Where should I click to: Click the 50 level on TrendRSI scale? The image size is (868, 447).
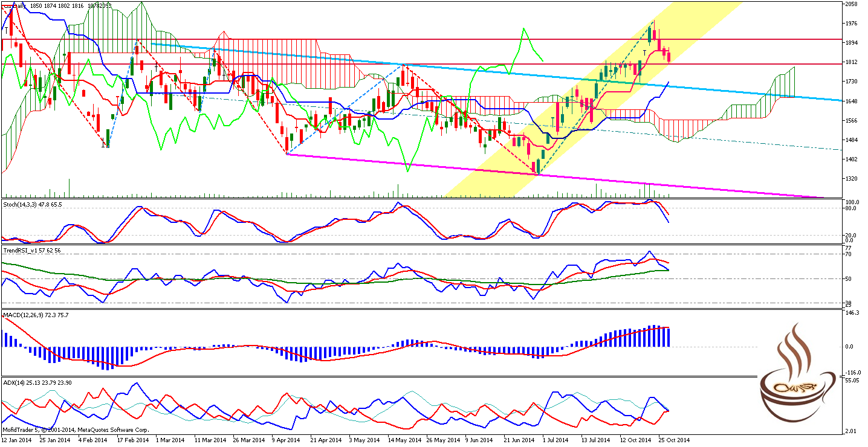(x=849, y=279)
